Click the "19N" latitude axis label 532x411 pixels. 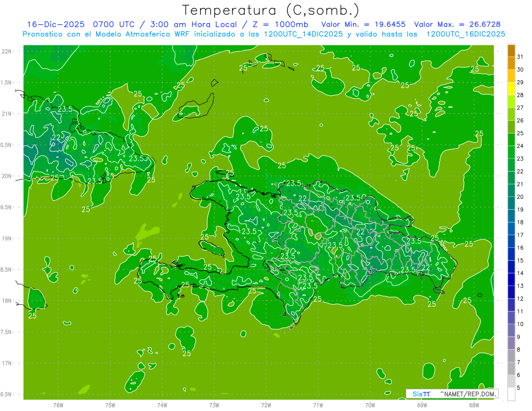click(x=7, y=239)
